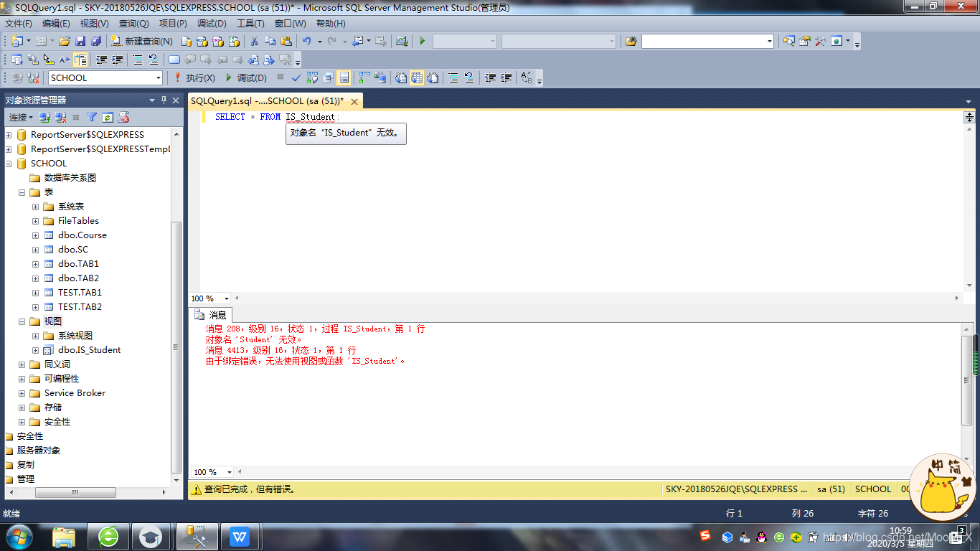Expand the dbo.Course table node
The image size is (980, 551).
[35, 235]
